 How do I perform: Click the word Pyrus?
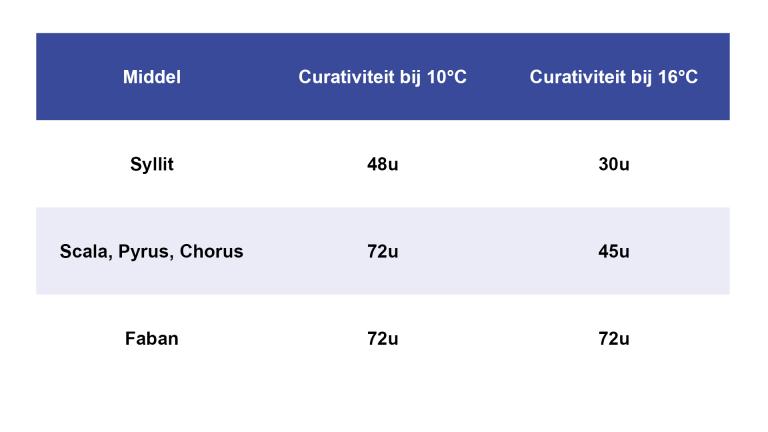(x=144, y=252)
